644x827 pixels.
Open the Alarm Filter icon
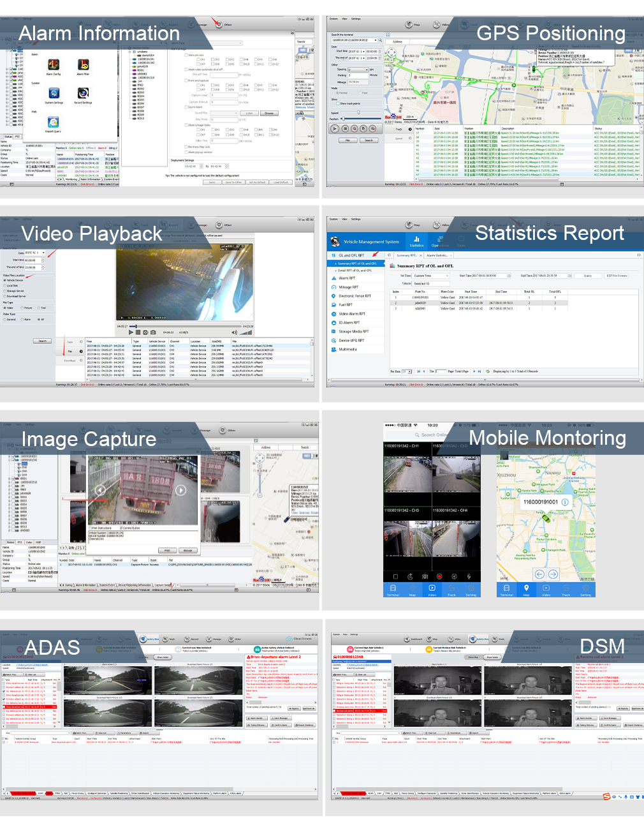pos(83,65)
